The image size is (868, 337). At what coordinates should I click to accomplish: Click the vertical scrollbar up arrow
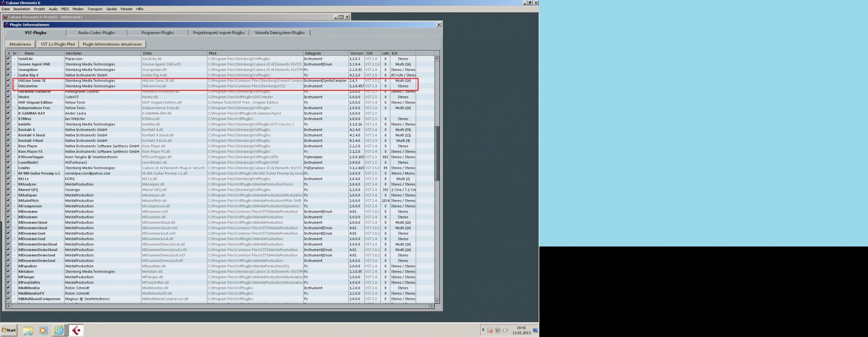click(437, 59)
